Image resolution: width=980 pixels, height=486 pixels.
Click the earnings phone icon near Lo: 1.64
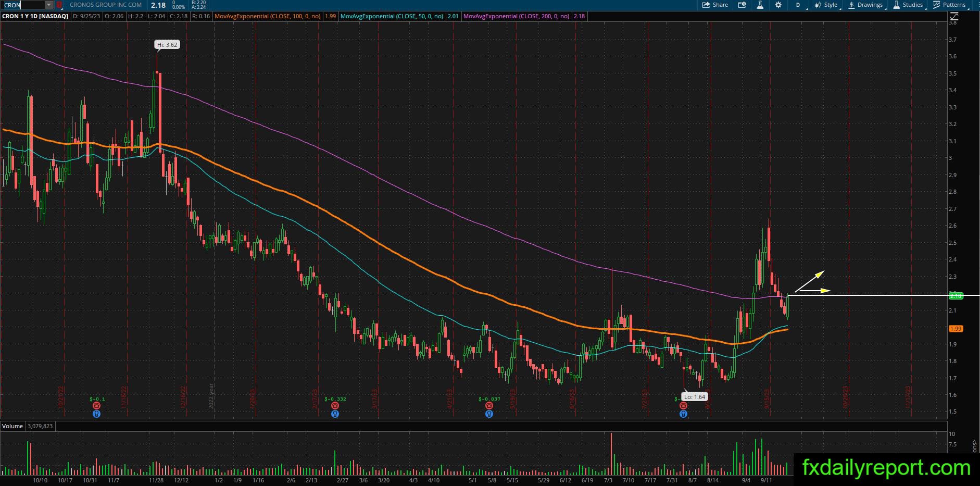(683, 406)
